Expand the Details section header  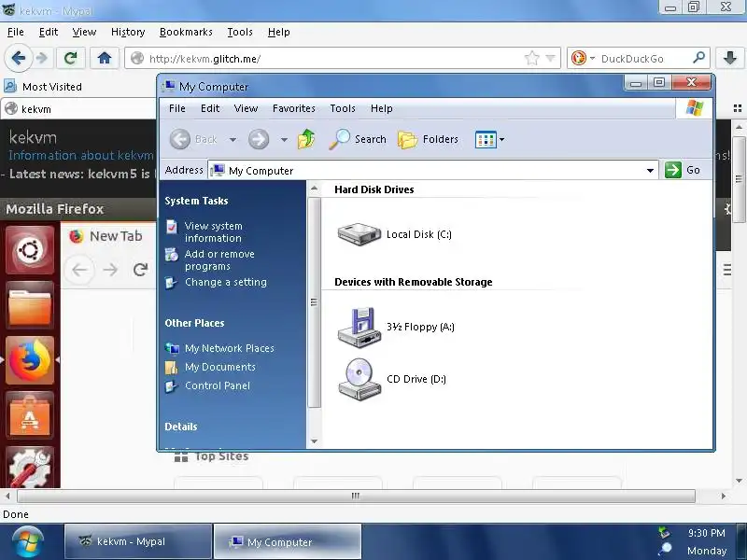pos(180,427)
